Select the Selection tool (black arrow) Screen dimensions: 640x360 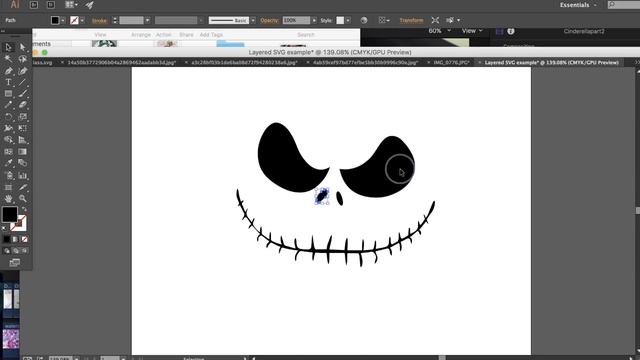coord(8,47)
